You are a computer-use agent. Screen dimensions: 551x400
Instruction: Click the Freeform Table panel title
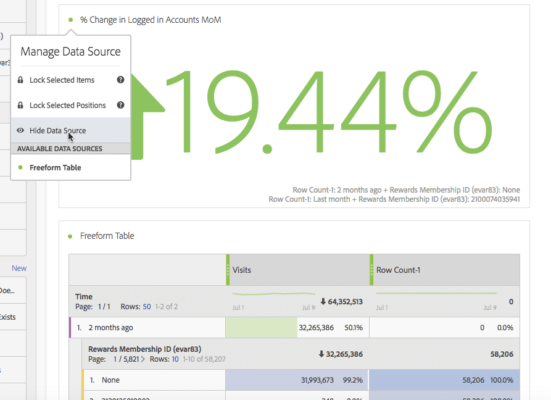[x=107, y=236]
